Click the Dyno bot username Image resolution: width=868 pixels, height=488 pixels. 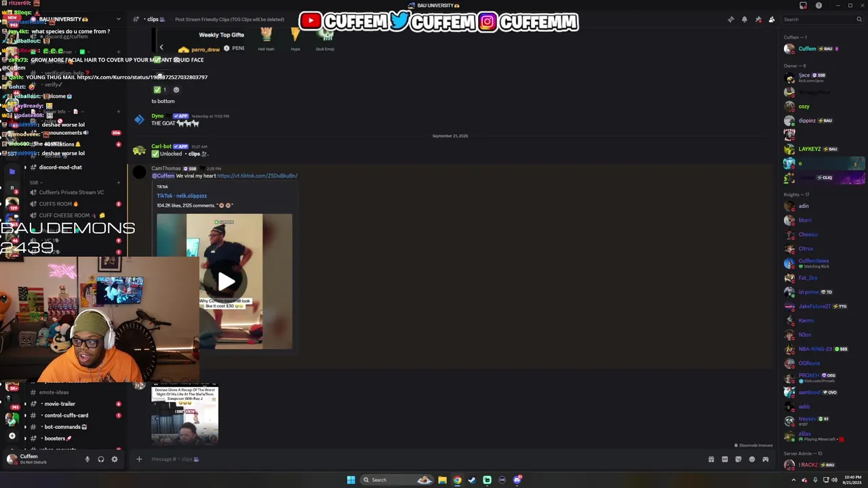(157, 116)
